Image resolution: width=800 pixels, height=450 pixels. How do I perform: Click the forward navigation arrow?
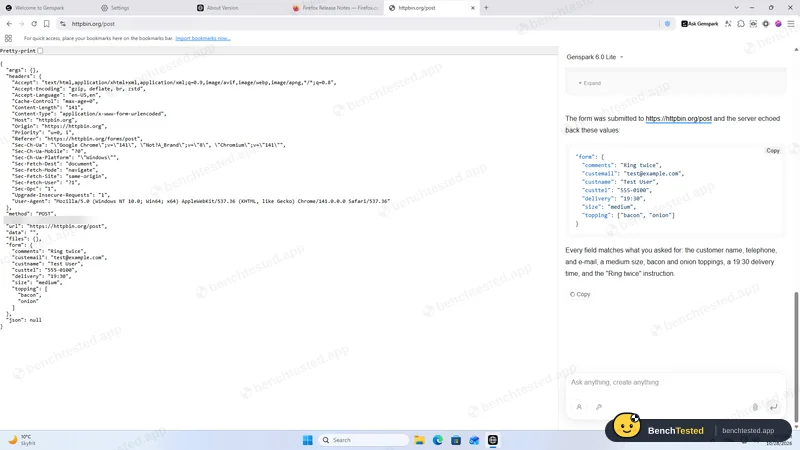21,24
